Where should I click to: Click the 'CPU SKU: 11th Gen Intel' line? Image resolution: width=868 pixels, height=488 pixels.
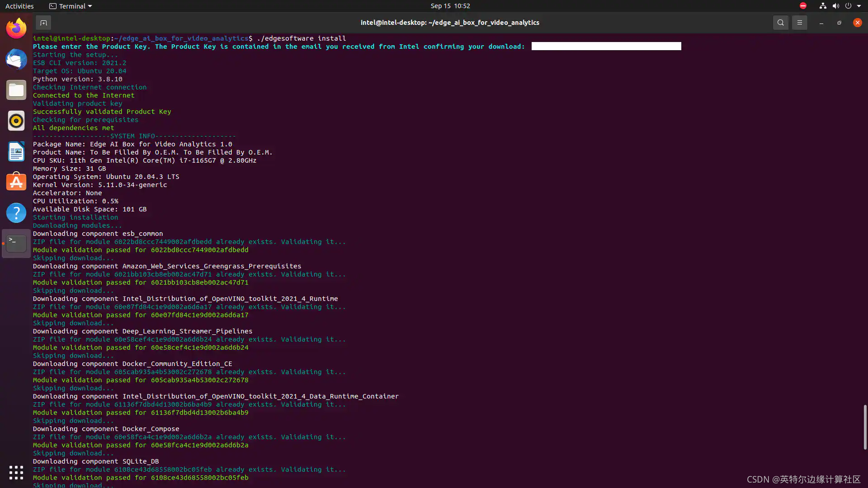point(145,160)
